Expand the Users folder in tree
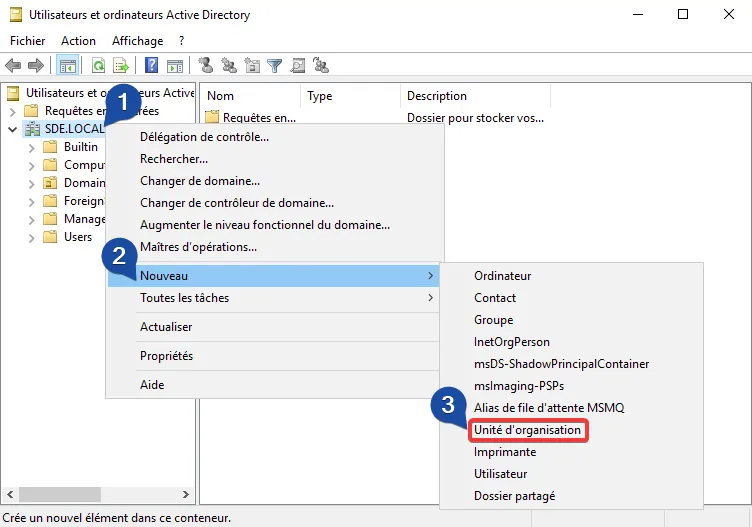 (31, 237)
